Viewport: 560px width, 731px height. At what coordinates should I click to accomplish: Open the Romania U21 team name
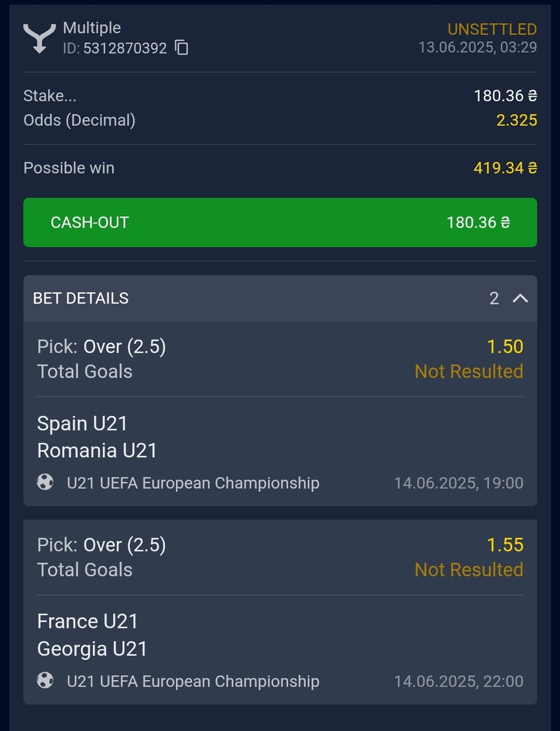point(97,450)
